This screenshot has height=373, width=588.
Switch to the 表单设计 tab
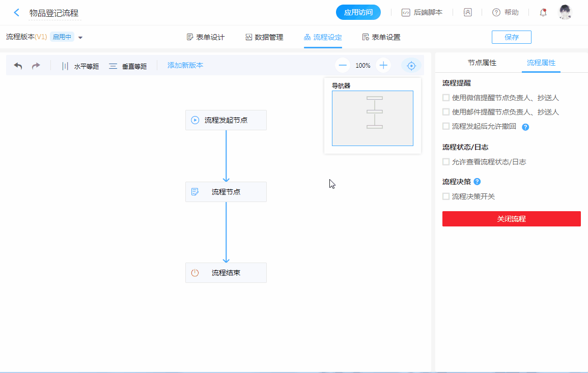click(x=206, y=37)
